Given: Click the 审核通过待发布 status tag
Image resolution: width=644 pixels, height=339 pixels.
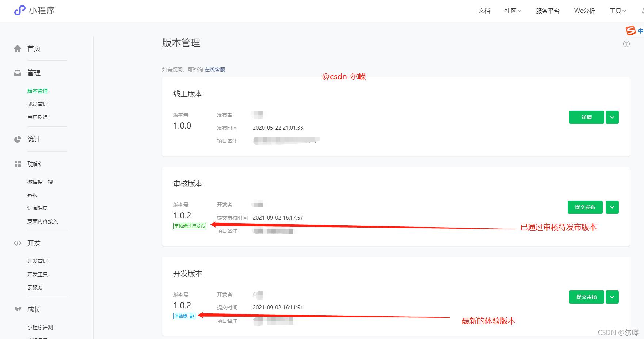Looking at the screenshot, I should coord(190,226).
